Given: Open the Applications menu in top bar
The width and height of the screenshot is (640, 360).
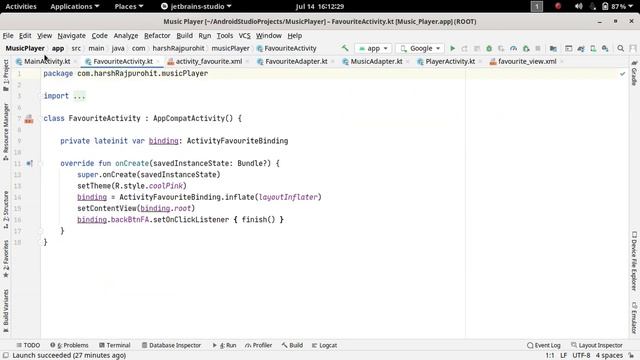Looking at the screenshot, I should (x=74, y=6).
